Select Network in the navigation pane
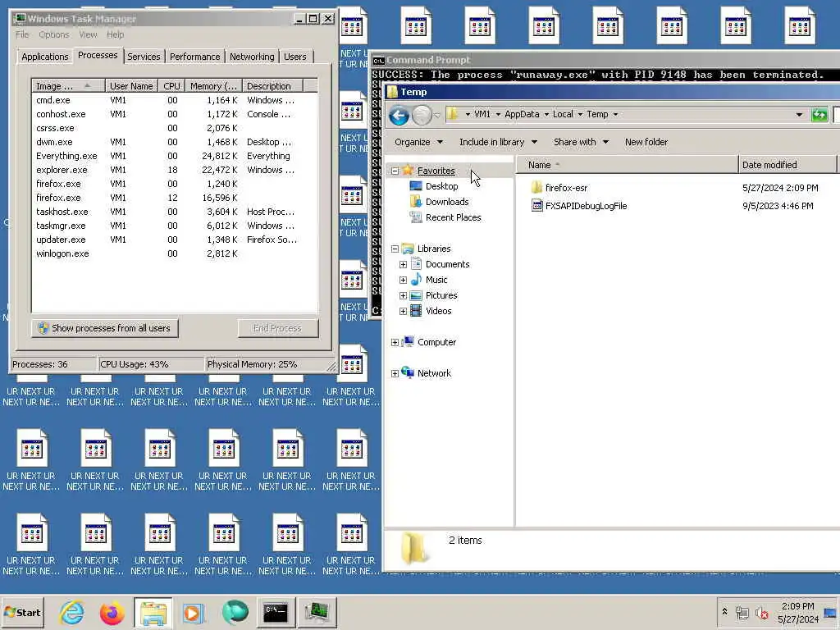This screenshot has width=840, height=630. (434, 373)
